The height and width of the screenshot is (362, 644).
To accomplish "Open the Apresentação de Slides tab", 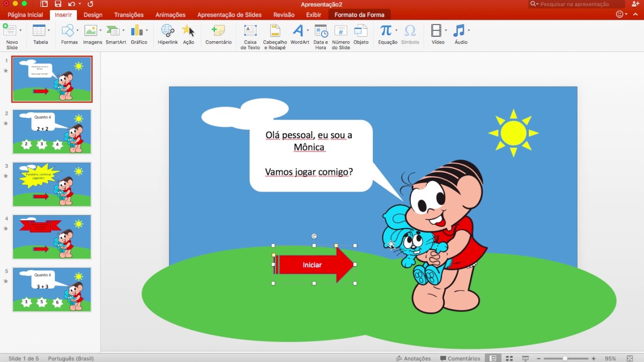I will click(229, 15).
